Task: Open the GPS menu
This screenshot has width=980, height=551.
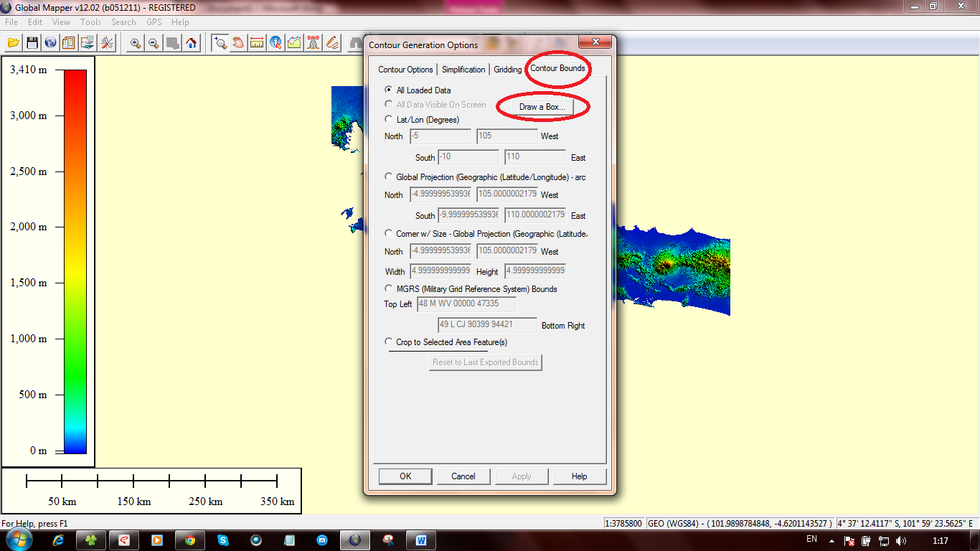Action: (x=154, y=22)
